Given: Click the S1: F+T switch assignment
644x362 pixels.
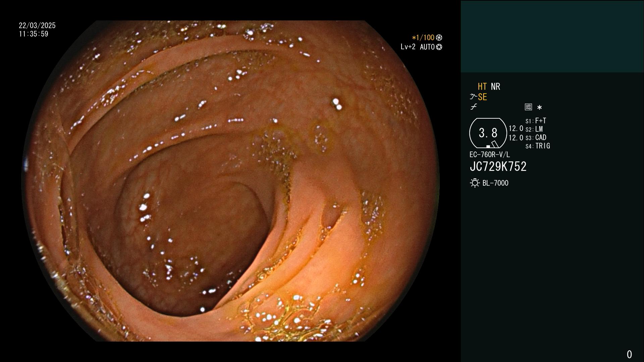Looking at the screenshot, I should pos(536,121).
